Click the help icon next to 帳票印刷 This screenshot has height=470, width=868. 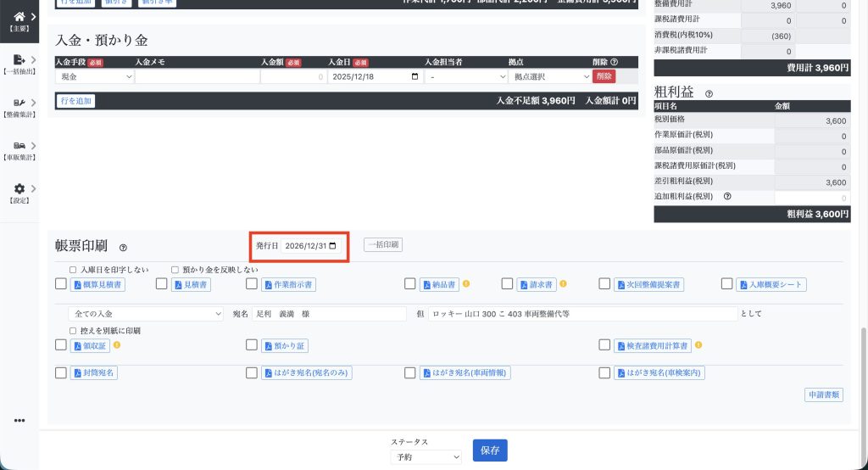pyautogui.click(x=123, y=248)
